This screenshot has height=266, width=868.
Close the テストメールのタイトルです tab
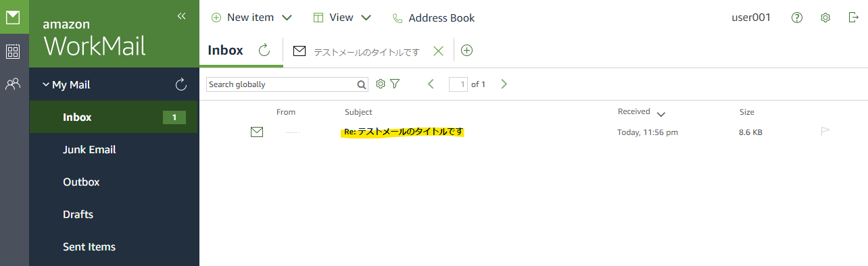click(438, 51)
